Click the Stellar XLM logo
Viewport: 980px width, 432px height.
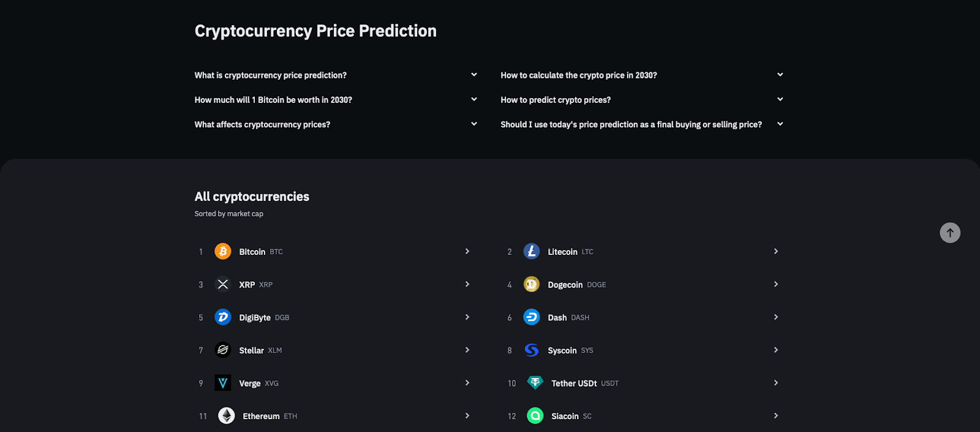[x=223, y=350]
